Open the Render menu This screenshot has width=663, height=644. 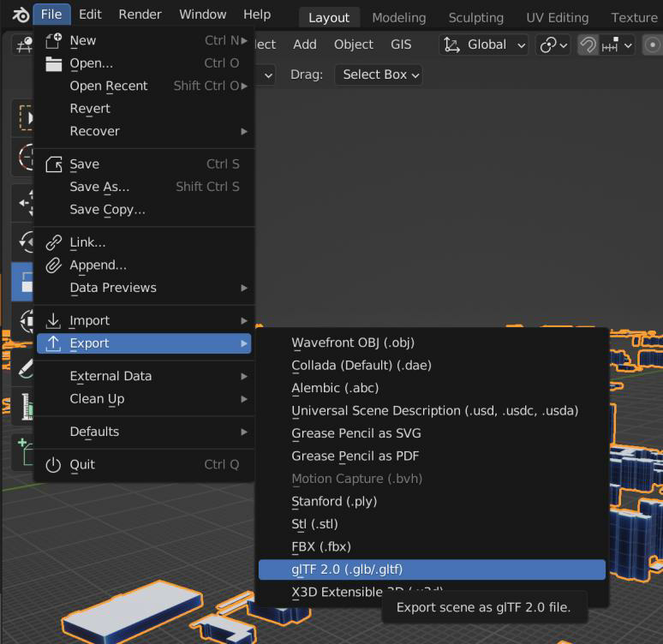click(140, 15)
